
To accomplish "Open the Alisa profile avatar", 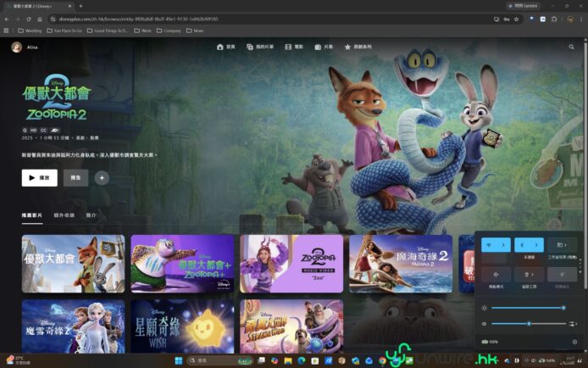I will [x=16, y=47].
